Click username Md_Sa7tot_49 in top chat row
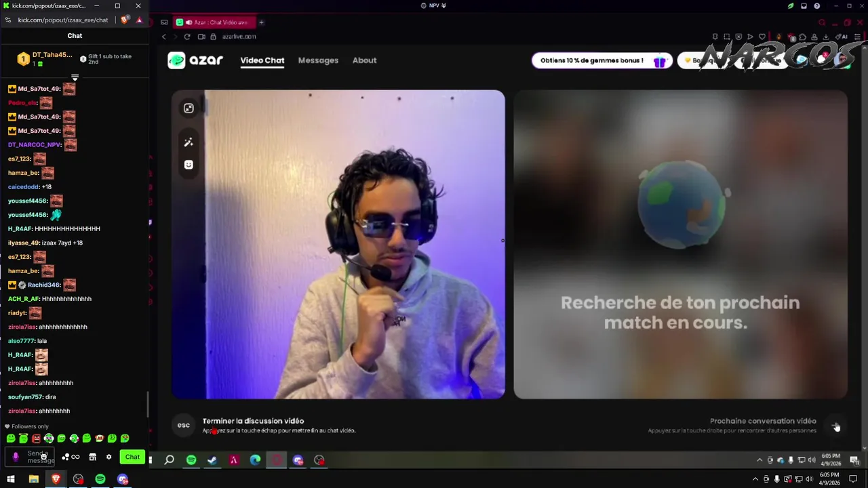Screen dimensions: 868x488 point(39,89)
